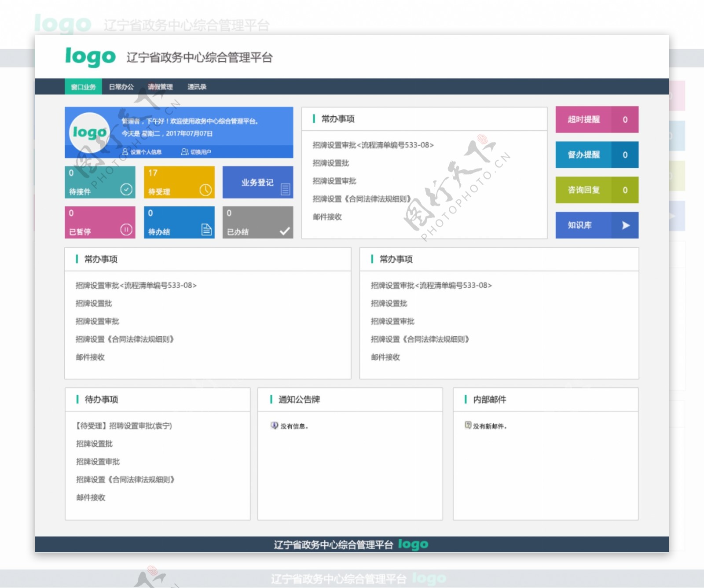
Task: Click the 没有新邮件 message text
Action: 490,426
